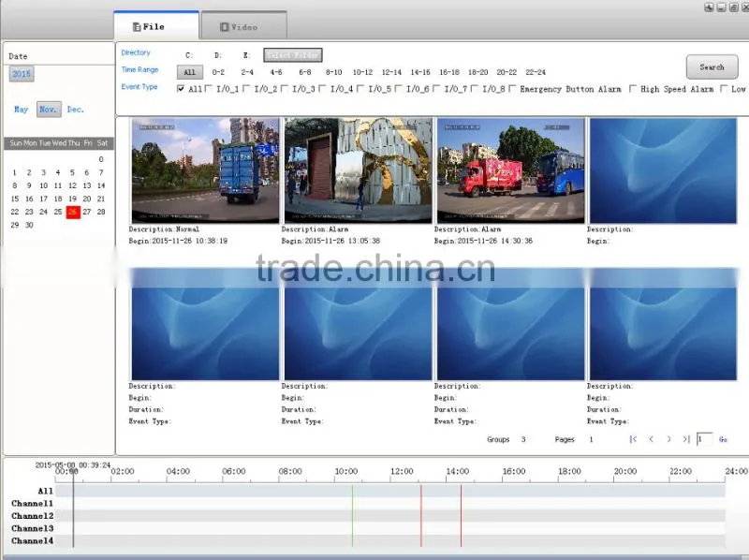This screenshot has width=749, height=560.
Task: Choose the 20-22 time range
Action: point(507,72)
